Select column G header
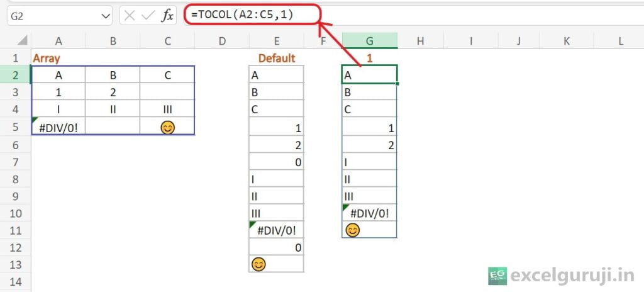 click(x=369, y=41)
